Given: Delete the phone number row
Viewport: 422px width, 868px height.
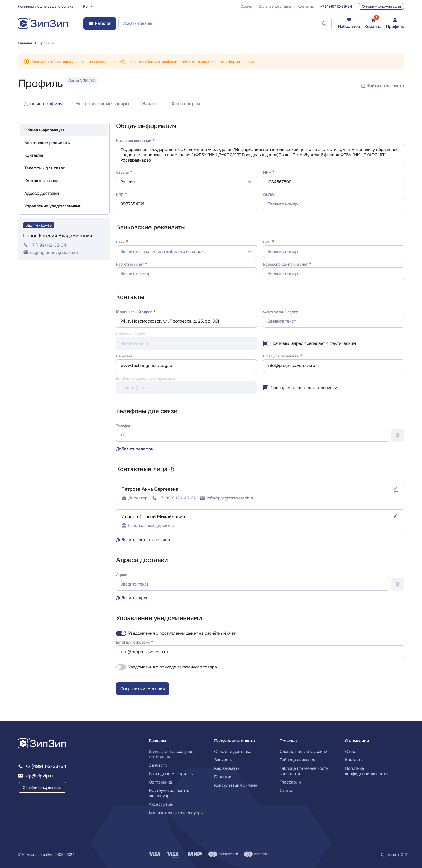Looking at the screenshot, I should 397,435.
